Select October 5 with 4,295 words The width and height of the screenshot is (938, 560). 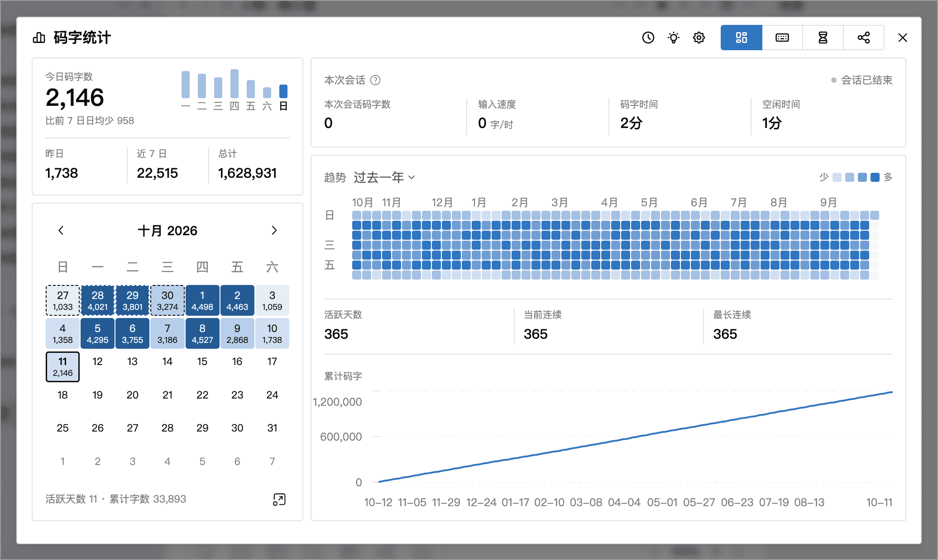pos(97,333)
